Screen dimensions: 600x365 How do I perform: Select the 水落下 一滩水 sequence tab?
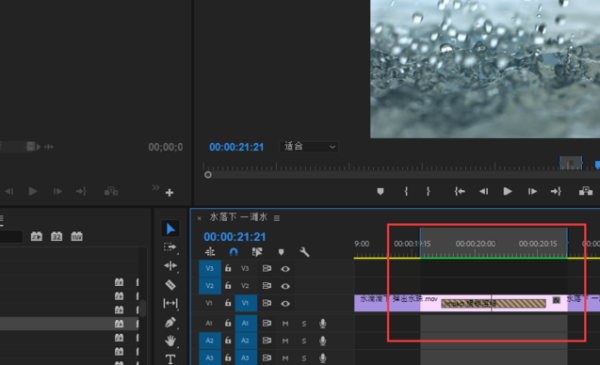coord(238,217)
